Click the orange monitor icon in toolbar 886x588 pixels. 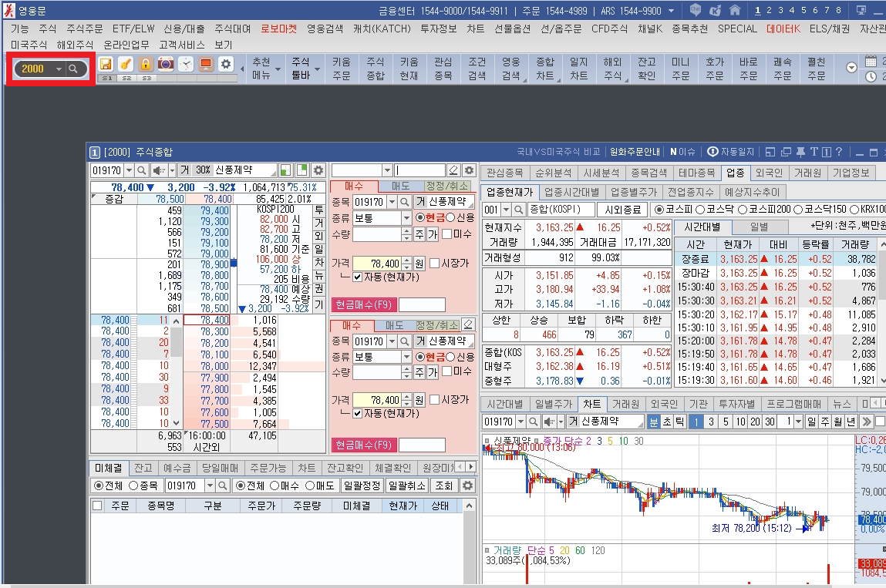coord(206,65)
